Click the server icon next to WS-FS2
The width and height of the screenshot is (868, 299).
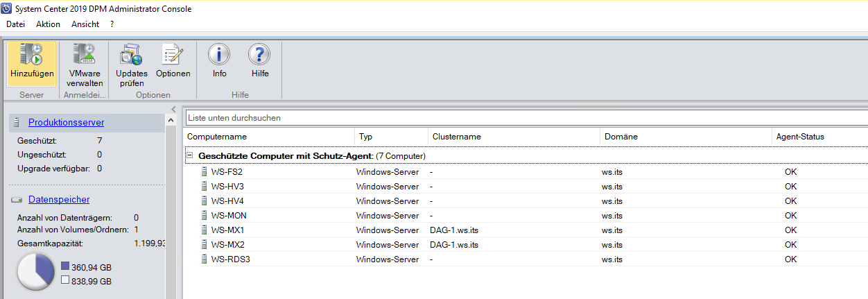click(x=204, y=171)
